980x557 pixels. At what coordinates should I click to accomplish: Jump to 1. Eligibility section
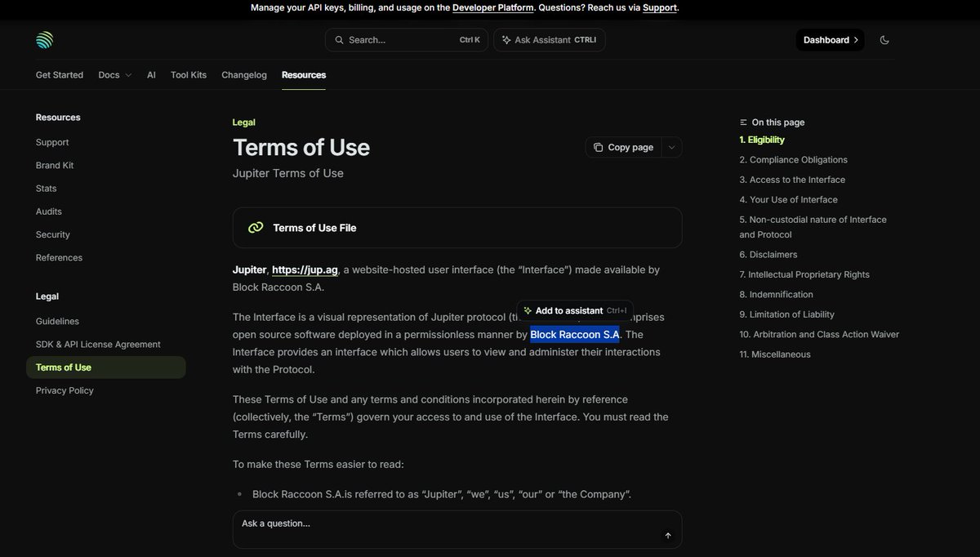pos(762,140)
